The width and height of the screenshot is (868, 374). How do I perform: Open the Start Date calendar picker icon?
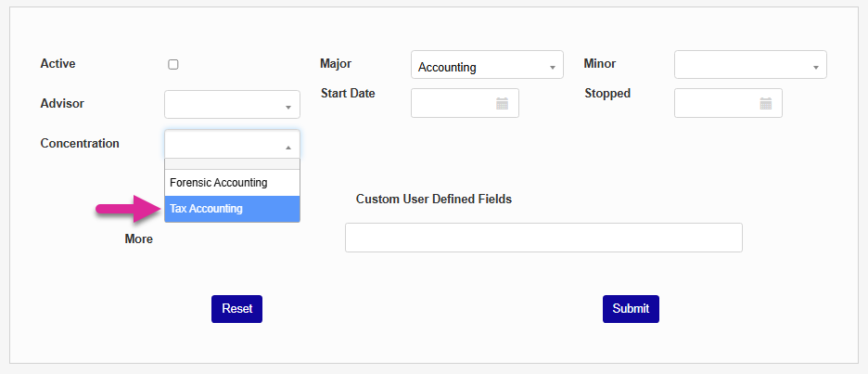tap(502, 104)
